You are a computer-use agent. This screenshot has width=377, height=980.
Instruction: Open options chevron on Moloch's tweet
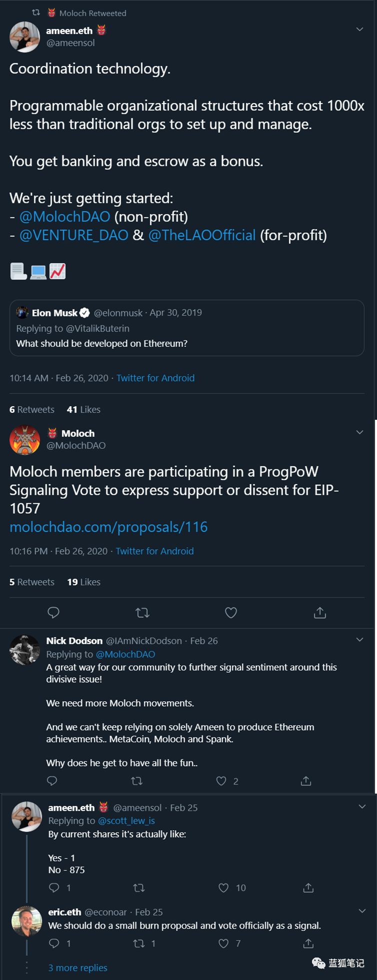pyautogui.click(x=359, y=432)
